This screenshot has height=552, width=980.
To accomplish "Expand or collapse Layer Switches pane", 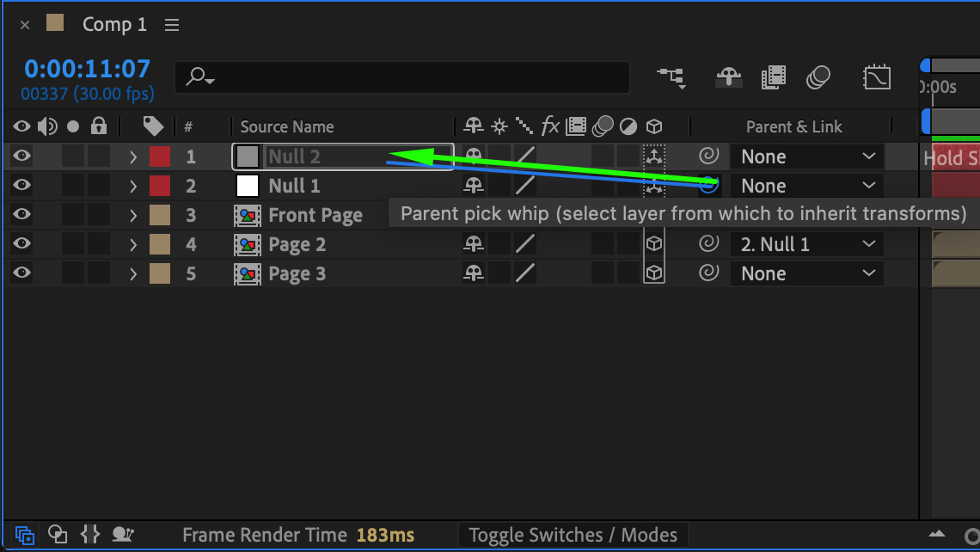I will coord(25,535).
